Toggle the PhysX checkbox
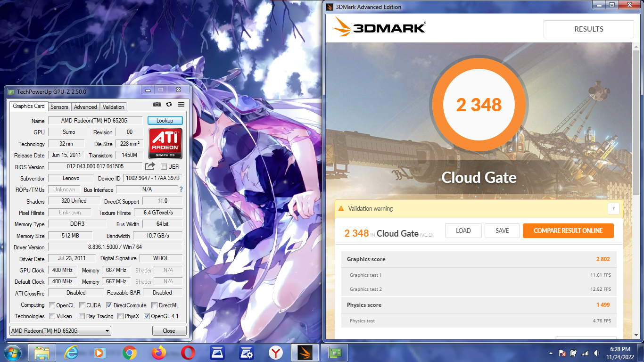644x362 pixels. point(120,316)
